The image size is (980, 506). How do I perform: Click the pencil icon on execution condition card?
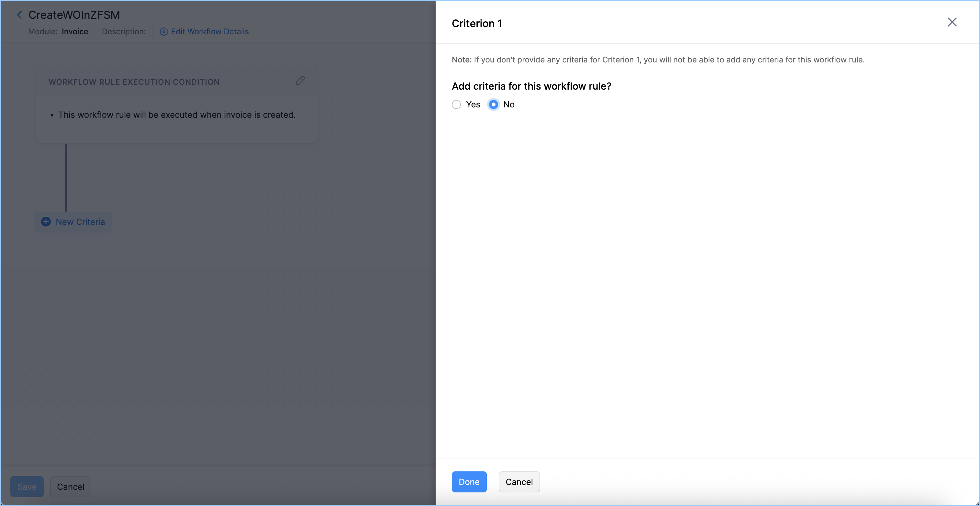click(x=300, y=81)
